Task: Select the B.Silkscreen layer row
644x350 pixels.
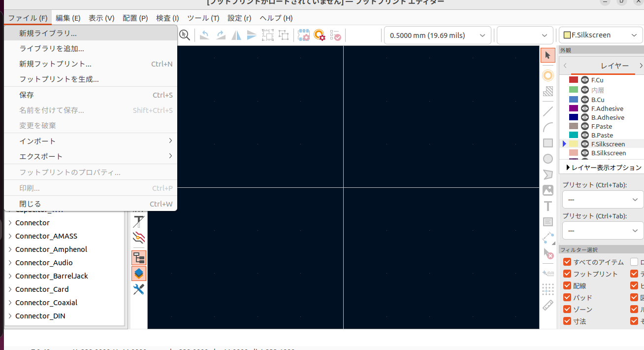Action: 609,153
